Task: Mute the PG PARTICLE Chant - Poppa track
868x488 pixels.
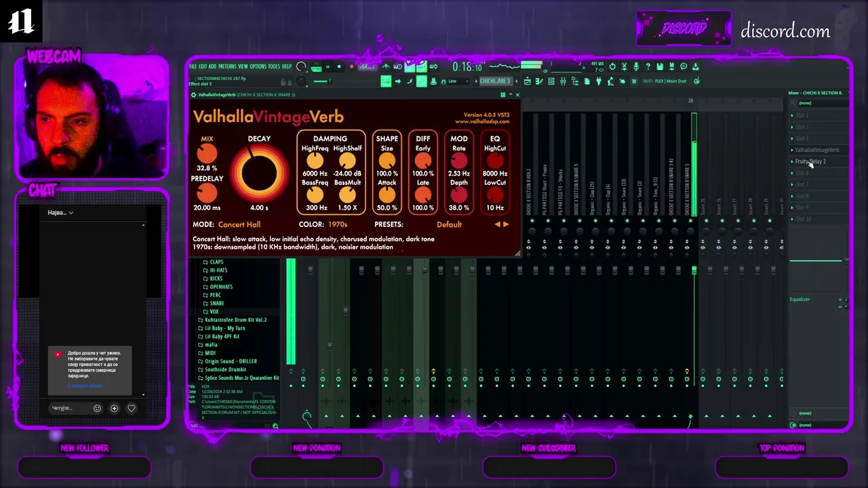Action: click(x=547, y=220)
